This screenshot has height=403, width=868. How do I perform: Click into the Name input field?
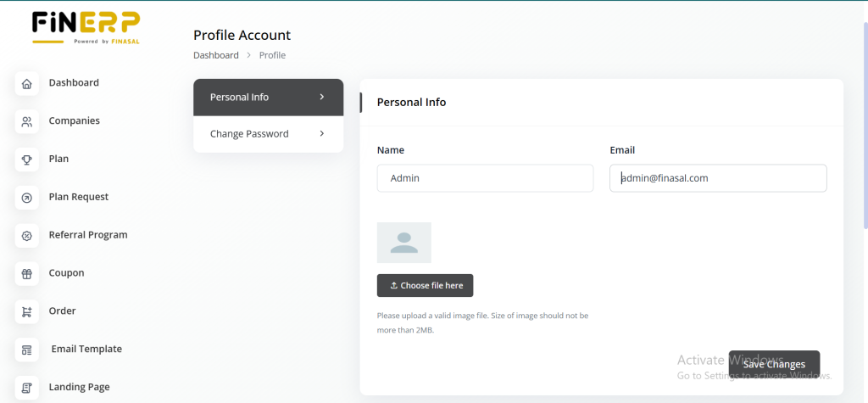click(485, 178)
